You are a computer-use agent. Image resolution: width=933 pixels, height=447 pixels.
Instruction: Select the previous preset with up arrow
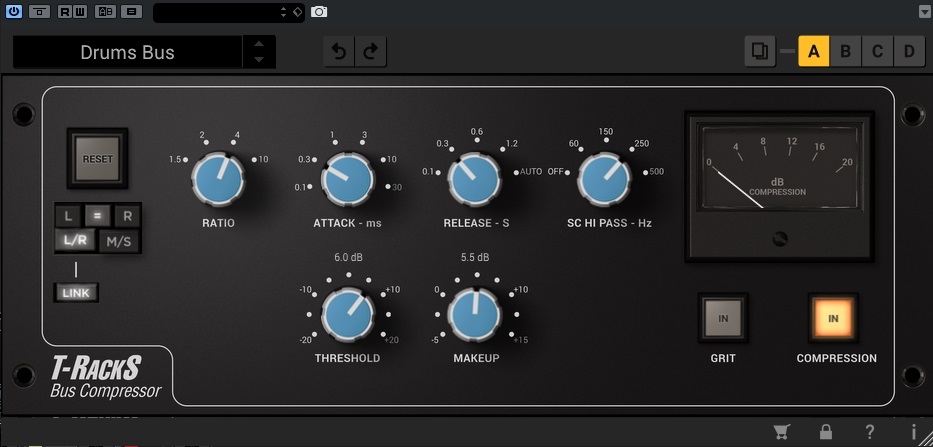pos(259,44)
